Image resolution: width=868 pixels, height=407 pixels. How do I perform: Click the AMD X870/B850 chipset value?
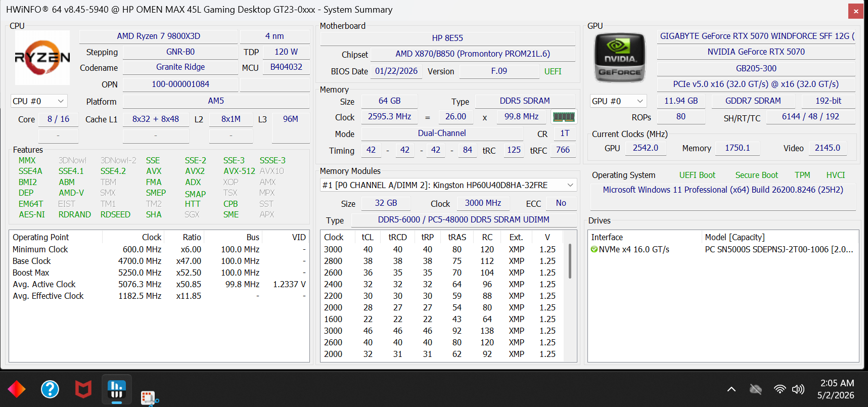[473, 54]
